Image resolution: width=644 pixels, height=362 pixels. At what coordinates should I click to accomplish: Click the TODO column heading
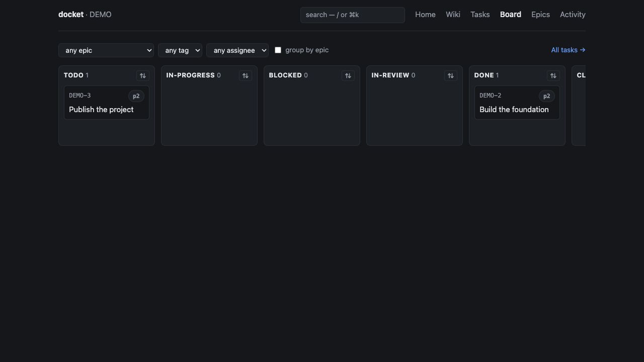coord(73,75)
